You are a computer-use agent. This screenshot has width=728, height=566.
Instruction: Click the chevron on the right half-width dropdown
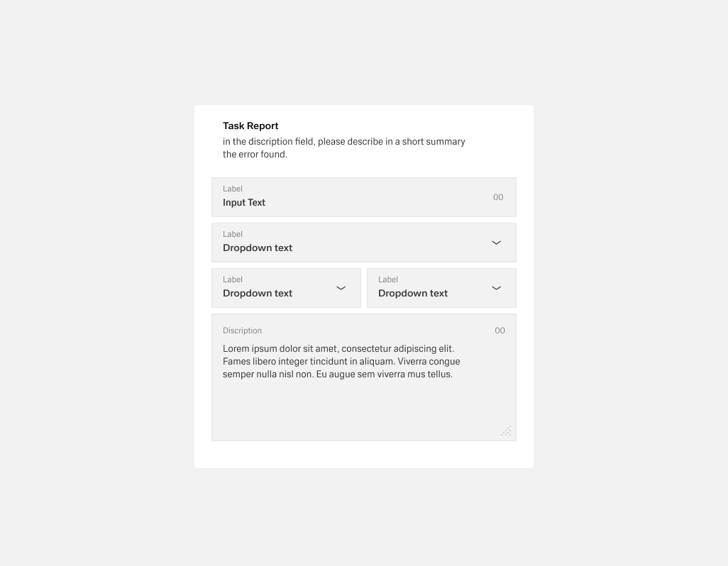coord(496,288)
